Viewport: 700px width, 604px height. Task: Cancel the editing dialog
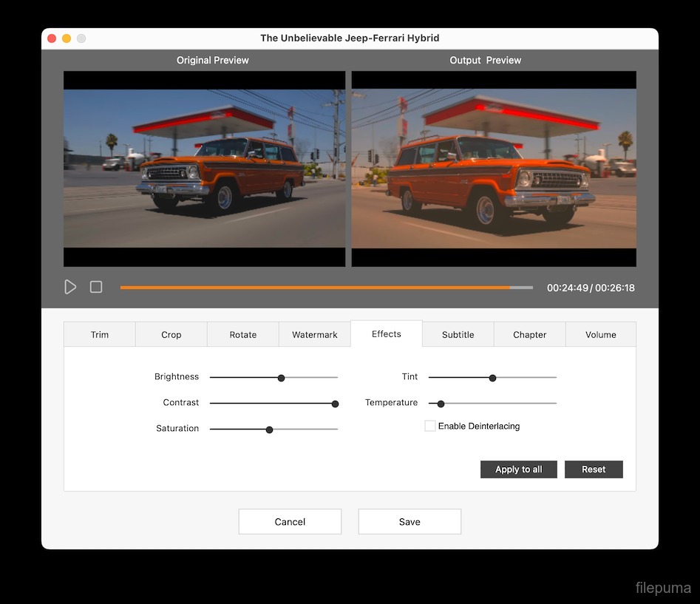tap(290, 522)
